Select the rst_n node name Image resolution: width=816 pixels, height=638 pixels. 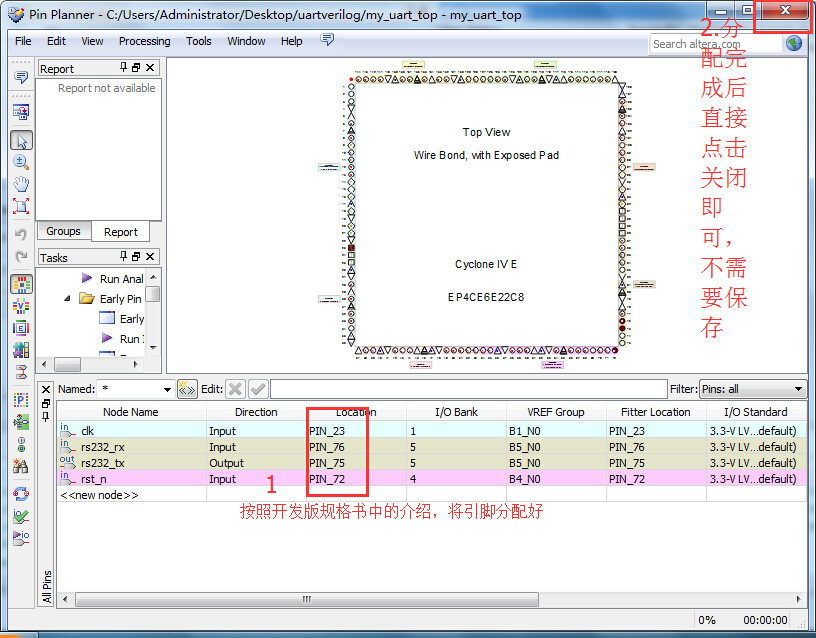(x=94, y=479)
